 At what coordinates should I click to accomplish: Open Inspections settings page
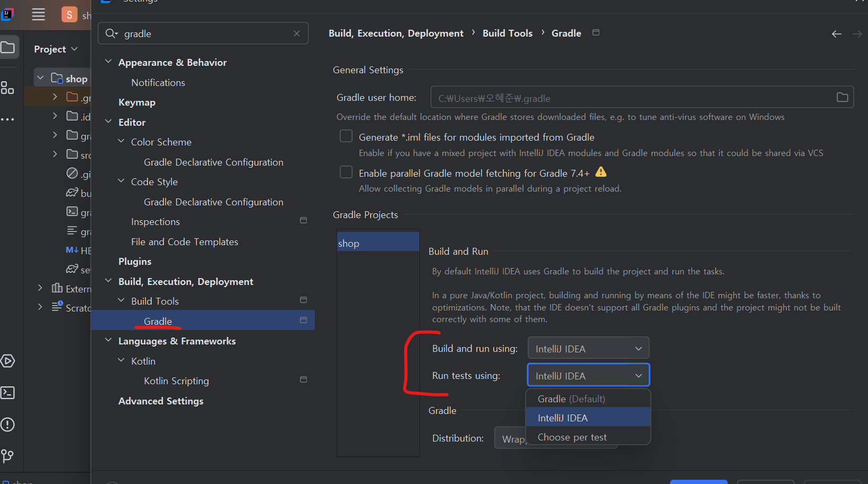(156, 222)
